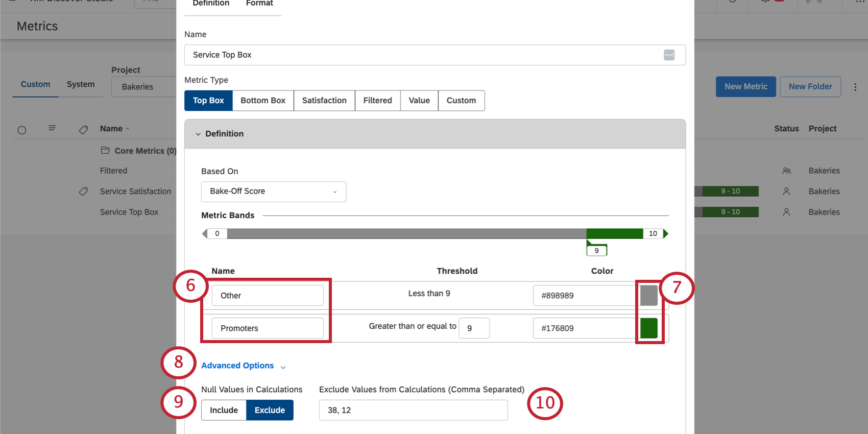Image resolution: width=868 pixels, height=434 pixels.
Task: Click the tag icon beside Service Satisfaction
Action: pos(83,191)
